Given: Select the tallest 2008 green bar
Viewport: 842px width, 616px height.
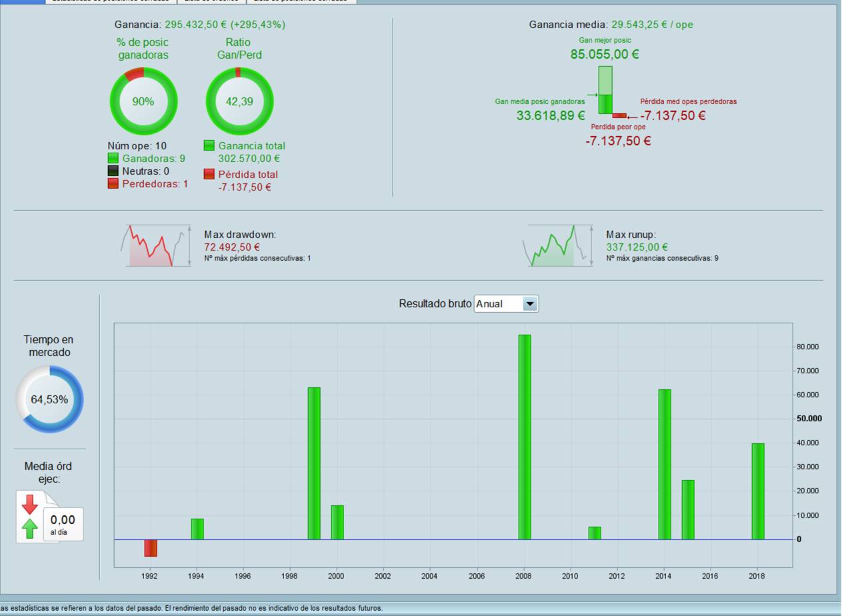Looking at the screenshot, I should coord(525,437).
